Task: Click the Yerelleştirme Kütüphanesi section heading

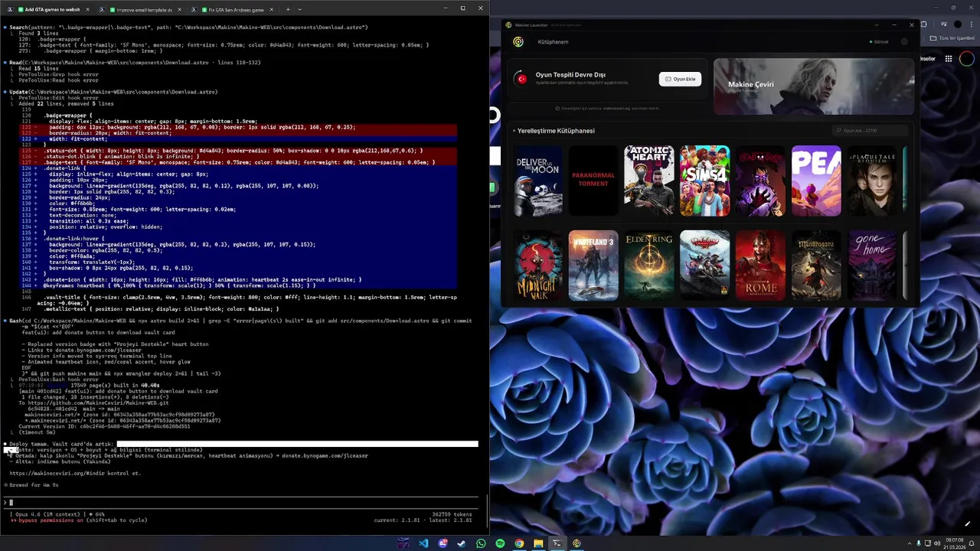Action: (x=556, y=131)
